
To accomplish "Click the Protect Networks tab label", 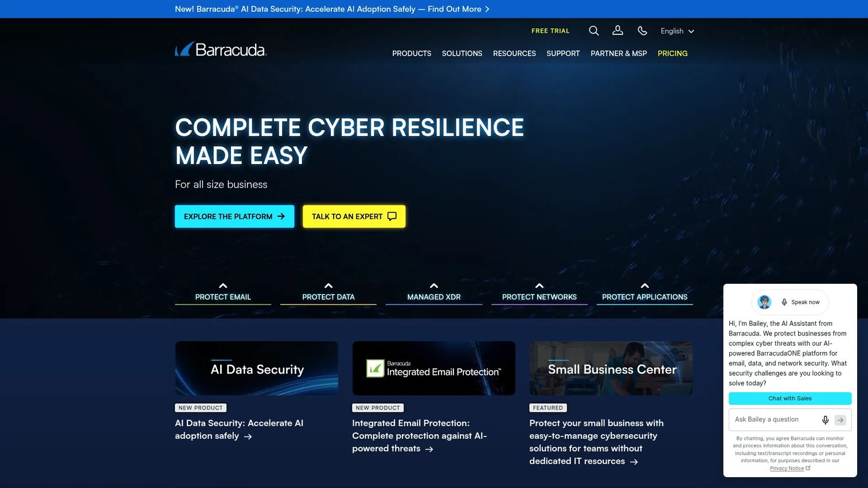I will [x=539, y=297].
